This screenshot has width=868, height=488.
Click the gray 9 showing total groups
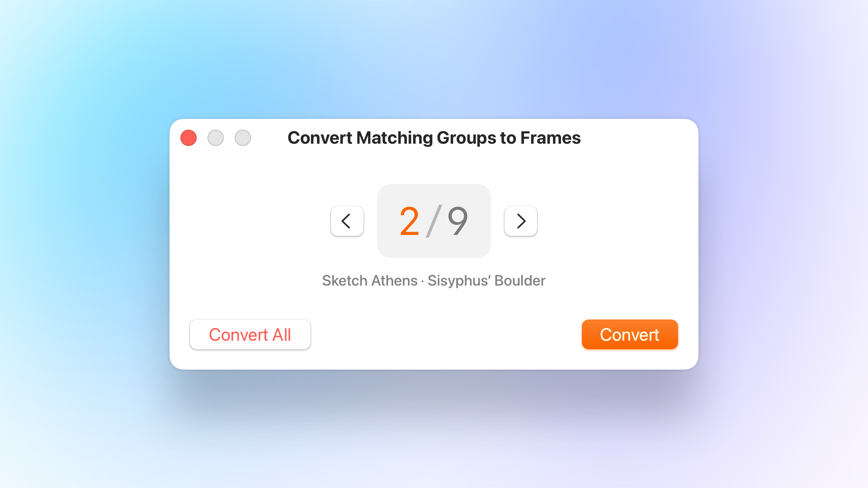pyautogui.click(x=458, y=221)
